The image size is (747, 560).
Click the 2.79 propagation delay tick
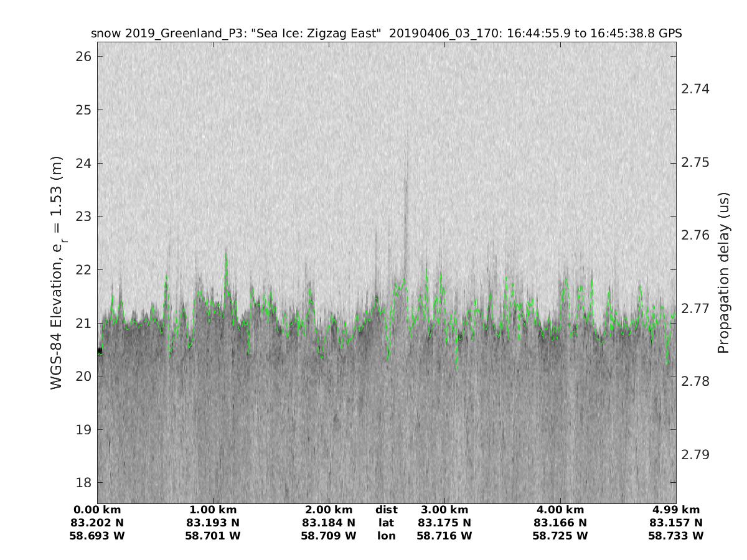pos(697,454)
